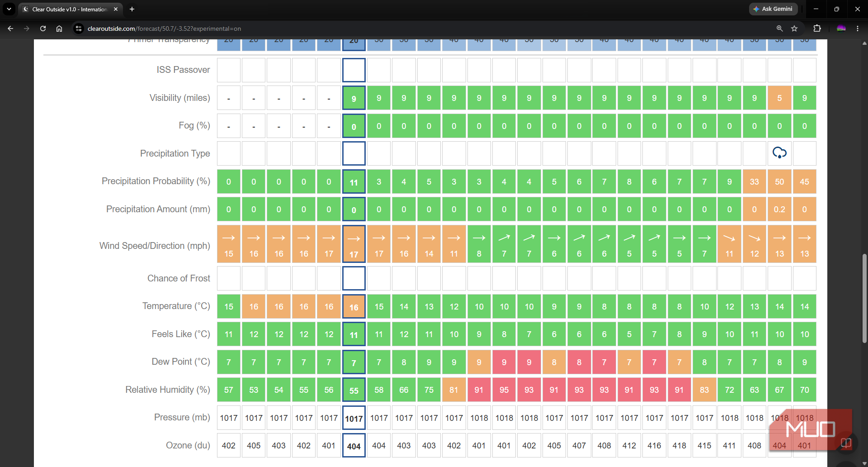Image resolution: width=868 pixels, height=467 pixels.
Task: Open the Chrome profile avatar
Action: pyautogui.click(x=841, y=29)
